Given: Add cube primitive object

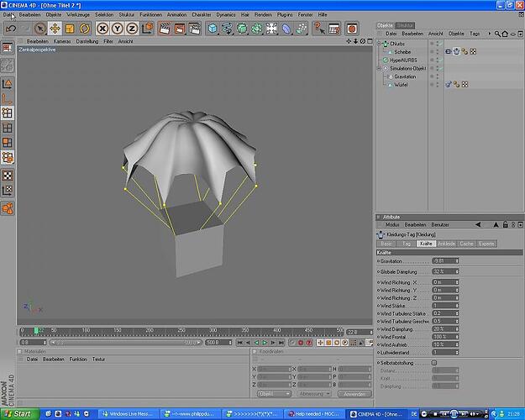Looking at the screenshot, I should 213,29.
